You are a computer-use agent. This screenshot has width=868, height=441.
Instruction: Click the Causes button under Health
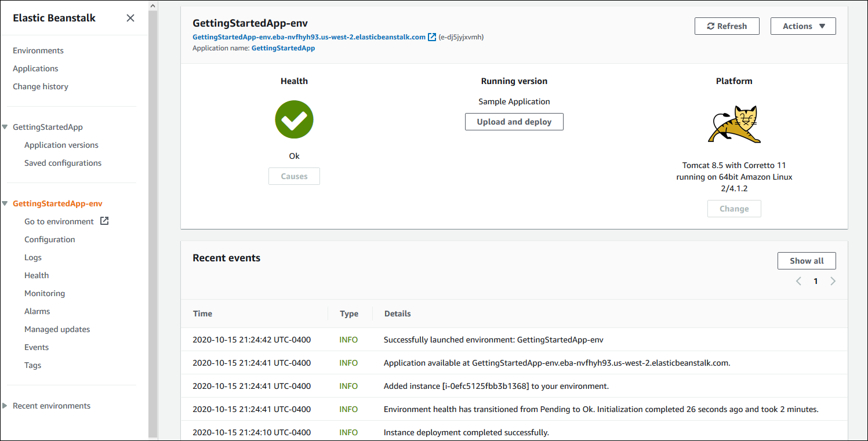pyautogui.click(x=294, y=176)
